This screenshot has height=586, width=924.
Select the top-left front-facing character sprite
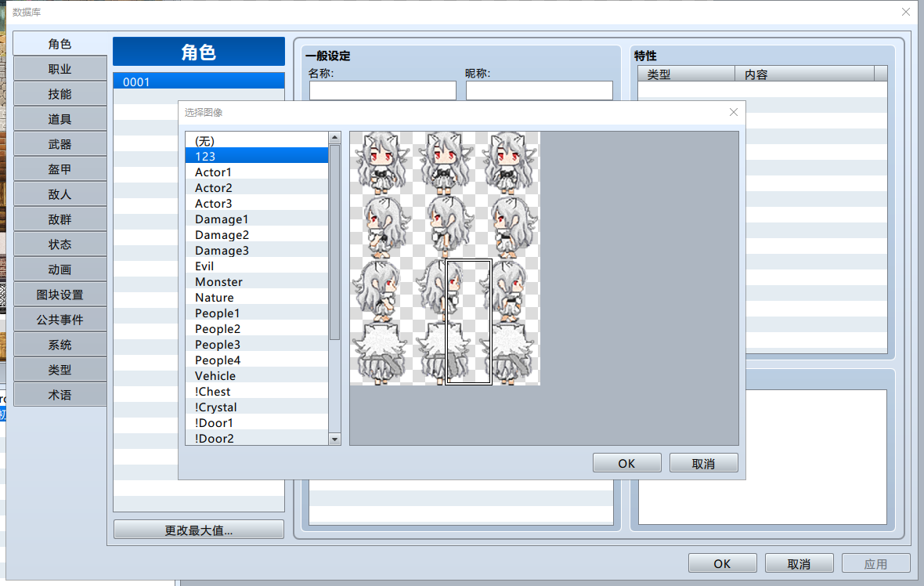coord(381,163)
